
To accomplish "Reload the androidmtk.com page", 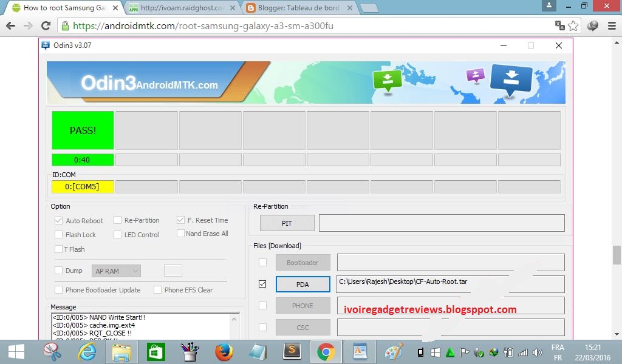I will click(46, 25).
